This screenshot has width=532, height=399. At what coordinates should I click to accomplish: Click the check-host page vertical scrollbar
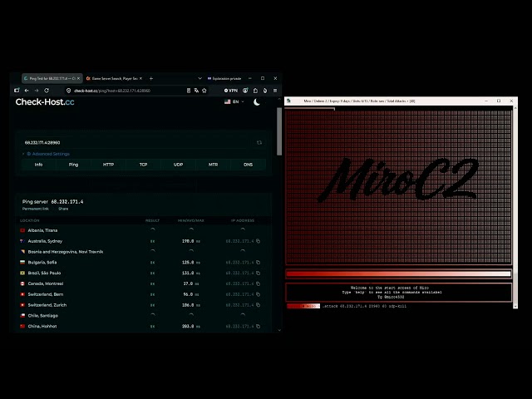tap(279, 131)
